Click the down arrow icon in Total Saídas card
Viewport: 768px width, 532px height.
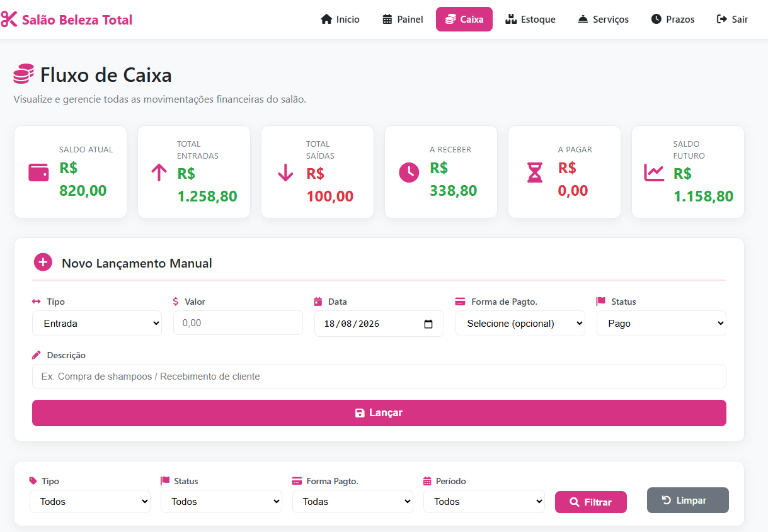coord(285,173)
